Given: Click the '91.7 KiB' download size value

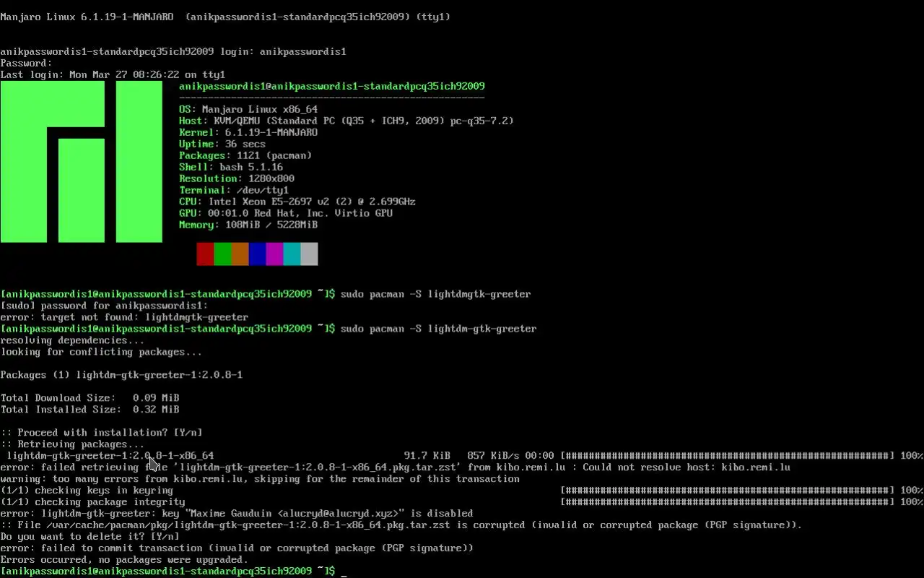Looking at the screenshot, I should pos(427,456).
